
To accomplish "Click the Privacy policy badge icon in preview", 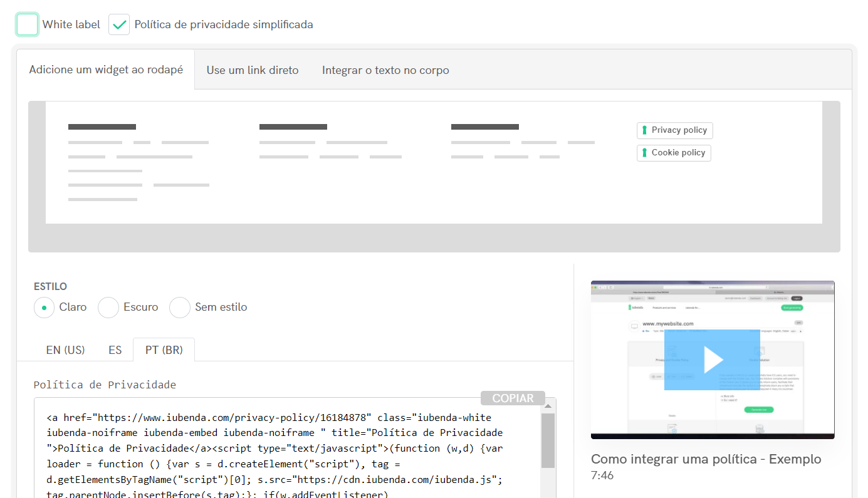I will click(x=644, y=130).
